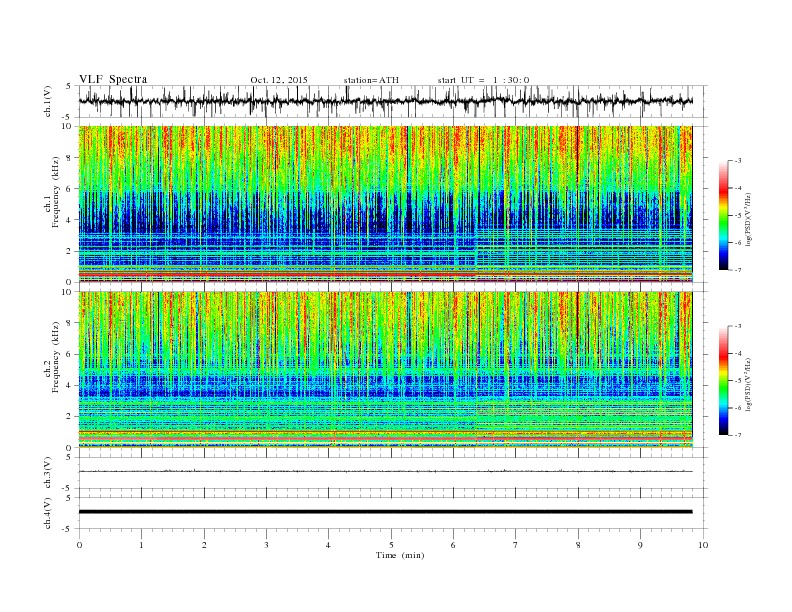This screenshot has height=612, width=792.
Task: Click the "VLF Spectra" title
Action: point(113,79)
